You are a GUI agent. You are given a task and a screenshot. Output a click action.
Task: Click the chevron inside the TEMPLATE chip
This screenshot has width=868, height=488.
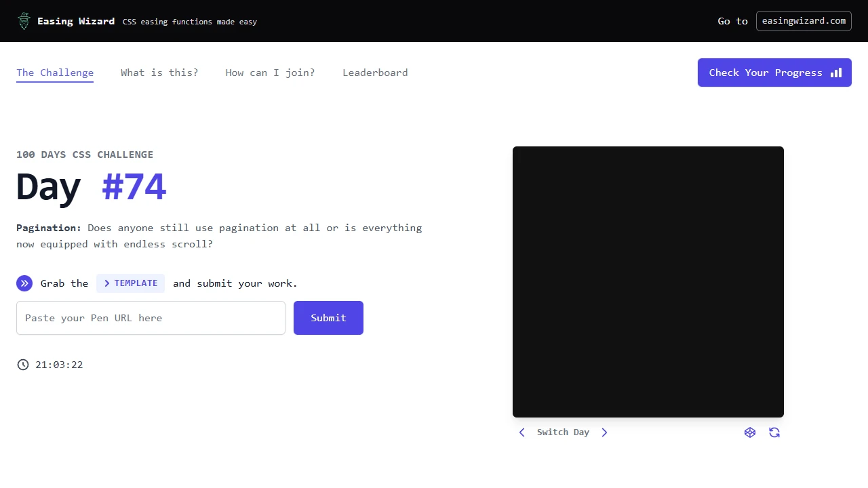click(x=106, y=283)
